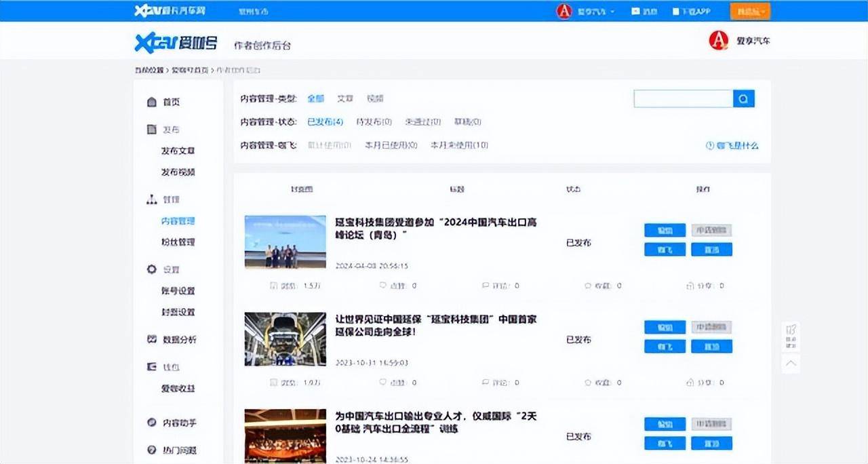Select the 全部 content type filter
This screenshot has width=868, height=464.
[x=315, y=98]
